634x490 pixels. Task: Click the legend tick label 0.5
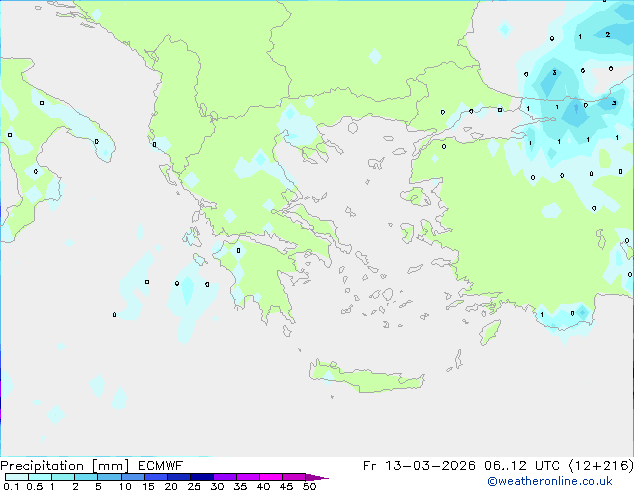35,486
